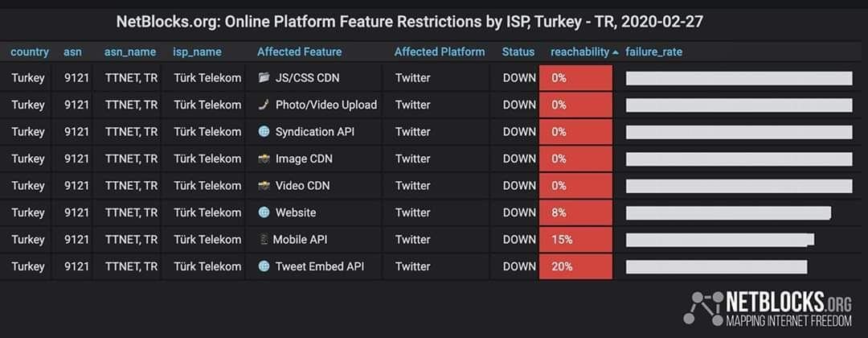Sort by the country column header
Viewport: 868px width, 338px height.
(30, 52)
